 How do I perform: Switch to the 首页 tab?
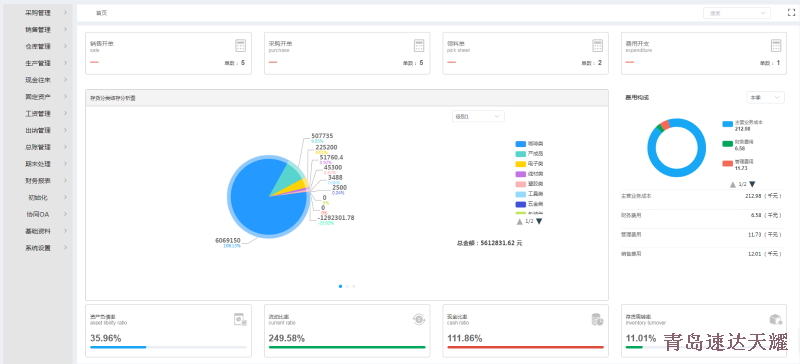102,13
